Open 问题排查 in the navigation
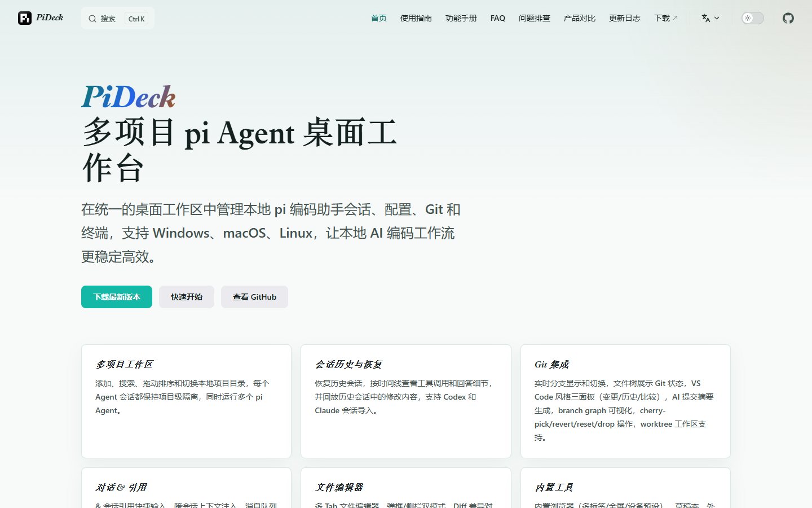The image size is (812, 508). [x=535, y=18]
